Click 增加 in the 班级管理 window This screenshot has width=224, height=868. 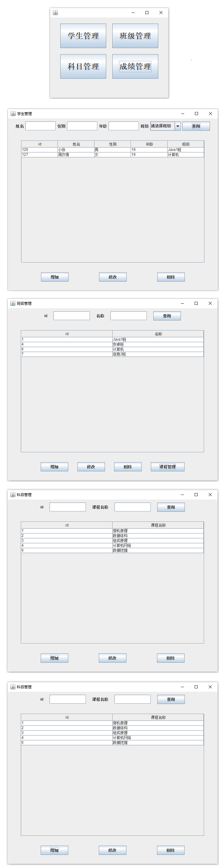[54, 467]
